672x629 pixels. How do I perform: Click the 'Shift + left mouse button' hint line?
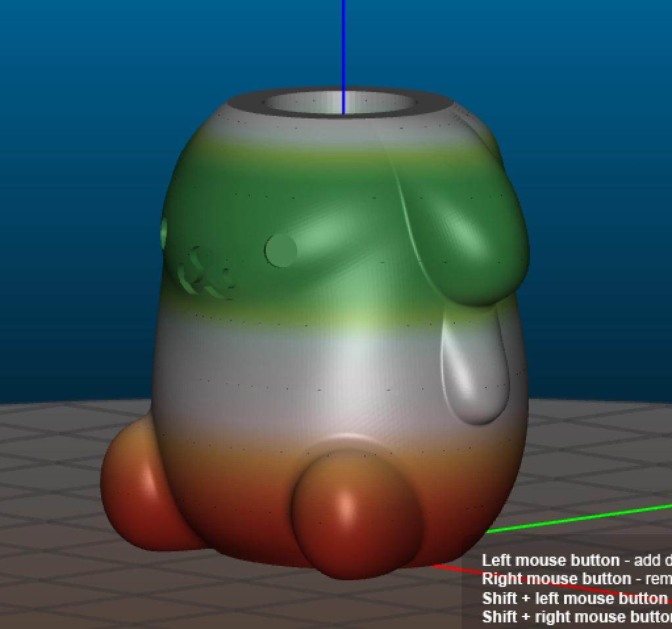click(x=577, y=597)
